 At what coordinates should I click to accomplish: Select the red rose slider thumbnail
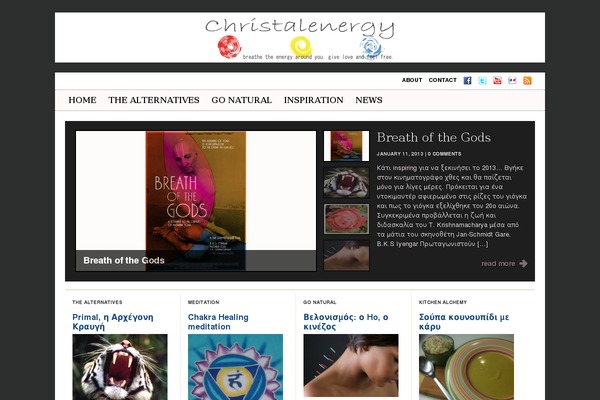346,219
